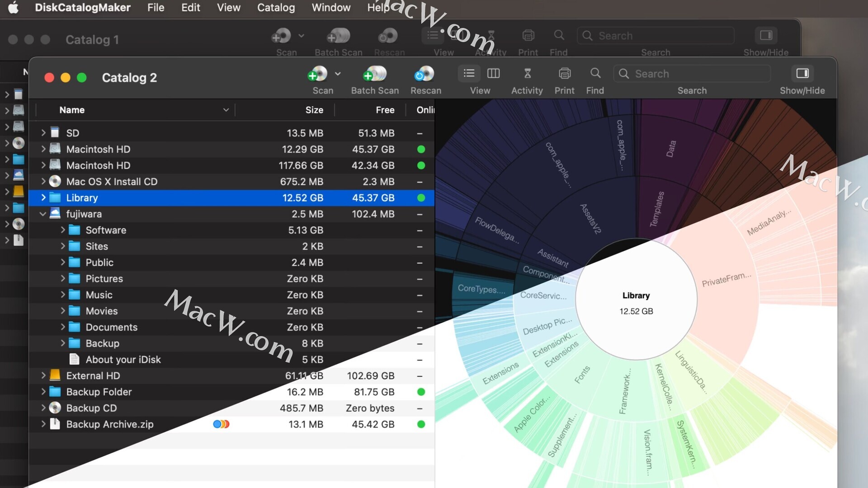The image size is (868, 488).
Task: Select the PrivateFram... chart segment
Action: coord(726,280)
